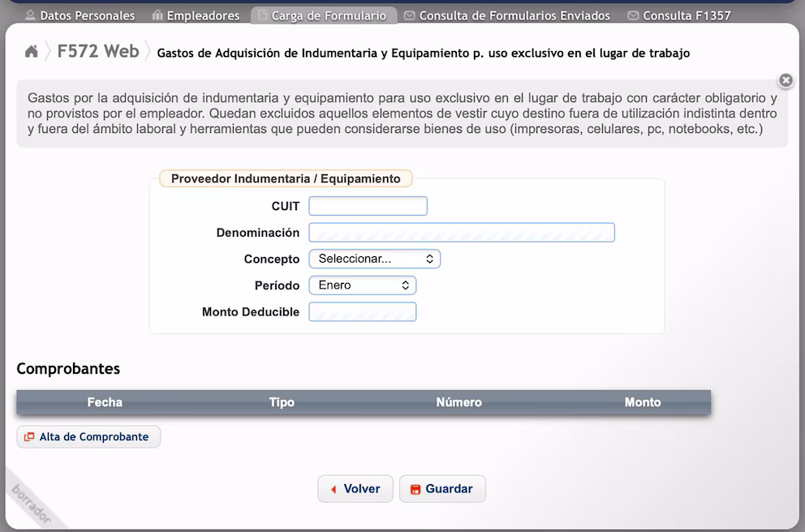Click the Monto Deducible field
The width and height of the screenshot is (805, 532).
[x=363, y=312]
